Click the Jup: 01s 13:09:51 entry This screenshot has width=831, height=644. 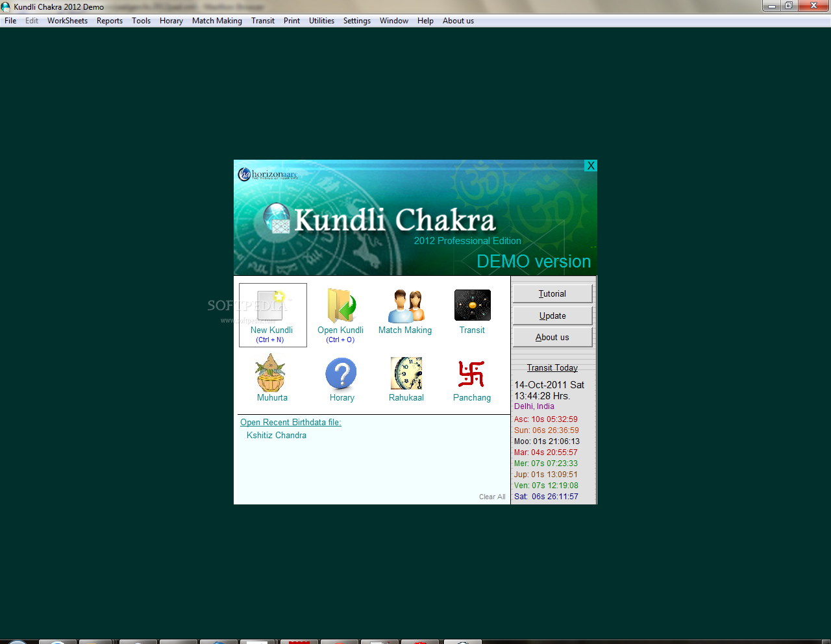pyautogui.click(x=546, y=475)
